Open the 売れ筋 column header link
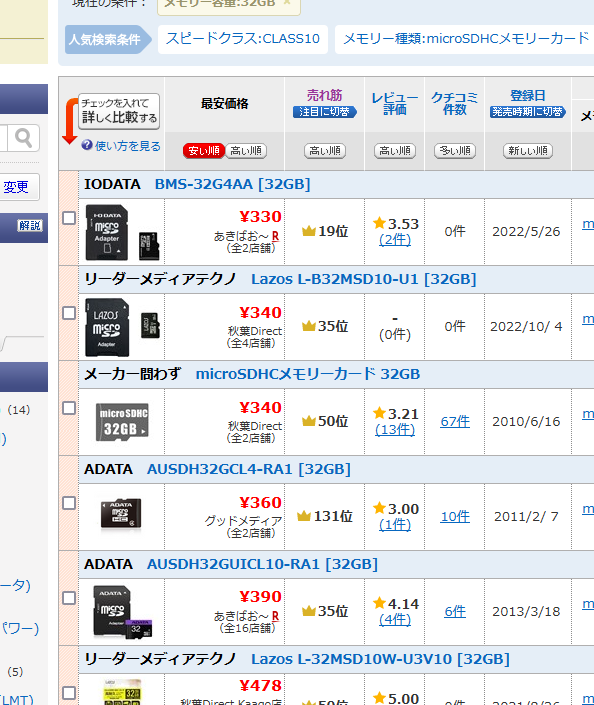Image resolution: width=594 pixels, height=705 pixels. coord(325,95)
